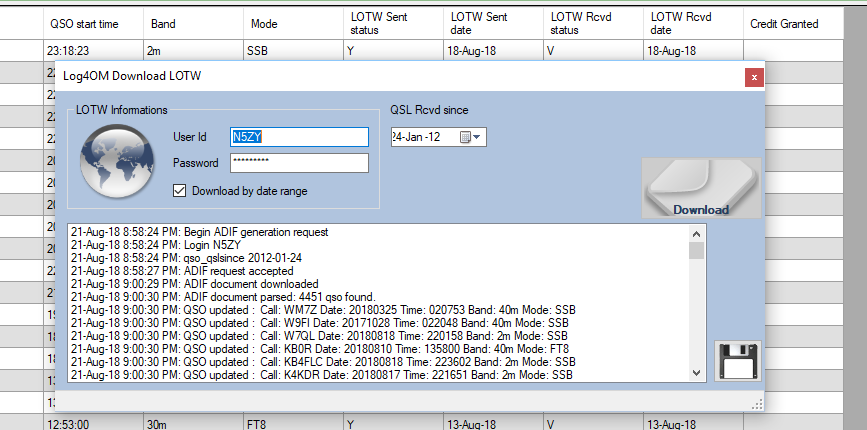867x430 pixels.
Task: Click the WM7Z QSO updated log line
Action: (322, 310)
